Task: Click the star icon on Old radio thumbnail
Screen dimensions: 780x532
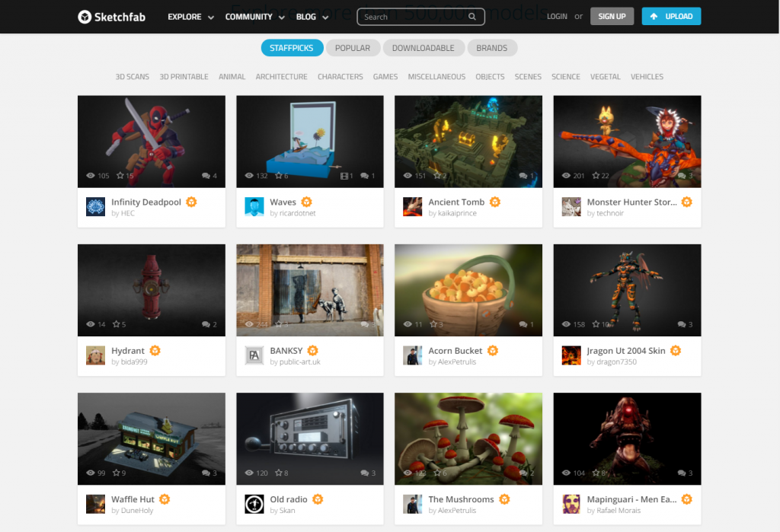Action: coord(279,473)
